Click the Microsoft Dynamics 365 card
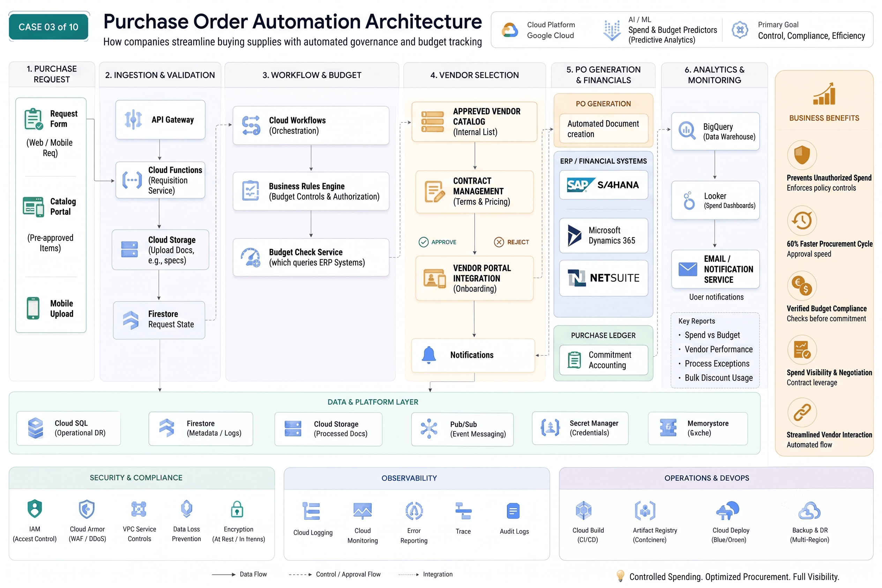This screenshot has height=588, width=882. [603, 235]
